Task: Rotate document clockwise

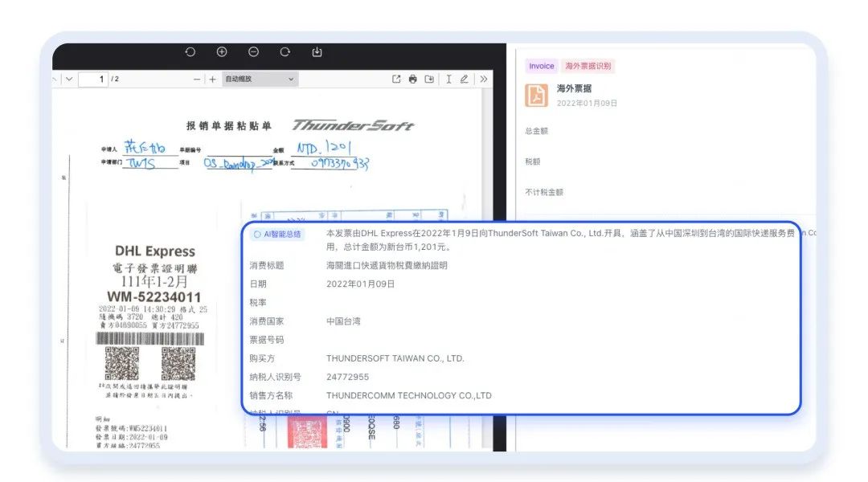Action: [x=285, y=52]
